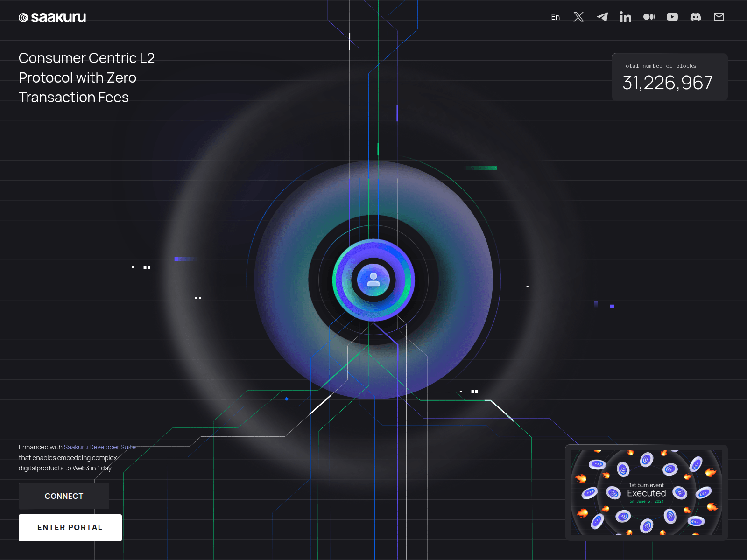Open the Telegram channel icon
The image size is (747, 560).
(602, 17)
